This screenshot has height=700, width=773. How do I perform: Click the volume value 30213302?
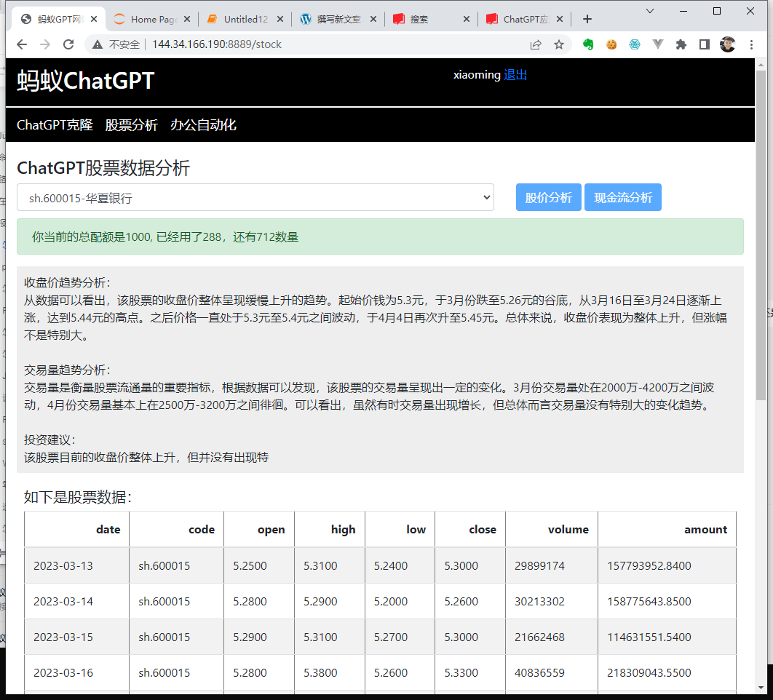click(x=539, y=602)
